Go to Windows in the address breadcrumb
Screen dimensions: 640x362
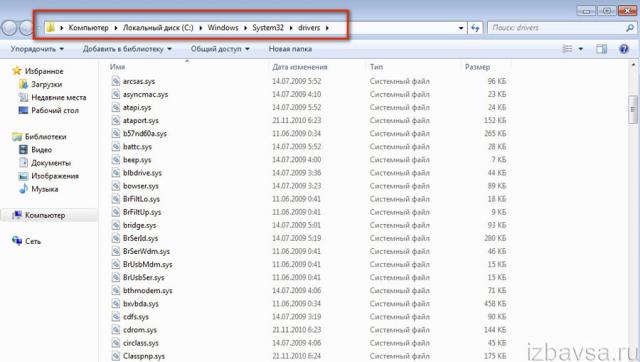223,28
